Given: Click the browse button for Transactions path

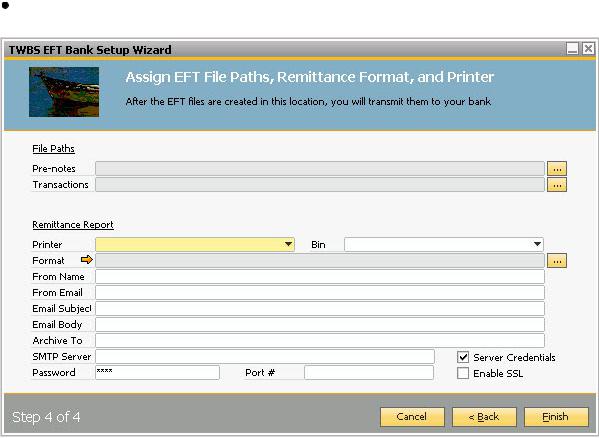Looking at the screenshot, I should tap(557, 185).
